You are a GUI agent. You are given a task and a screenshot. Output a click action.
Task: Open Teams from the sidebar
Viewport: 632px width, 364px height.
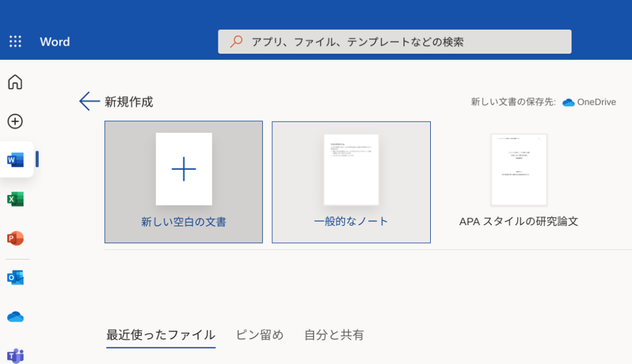[x=15, y=355]
